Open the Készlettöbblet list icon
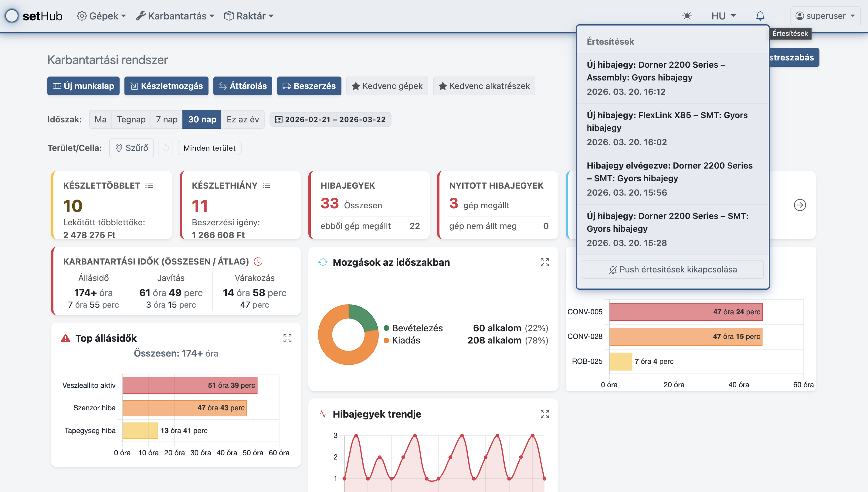This screenshot has height=492, width=868. (x=149, y=186)
